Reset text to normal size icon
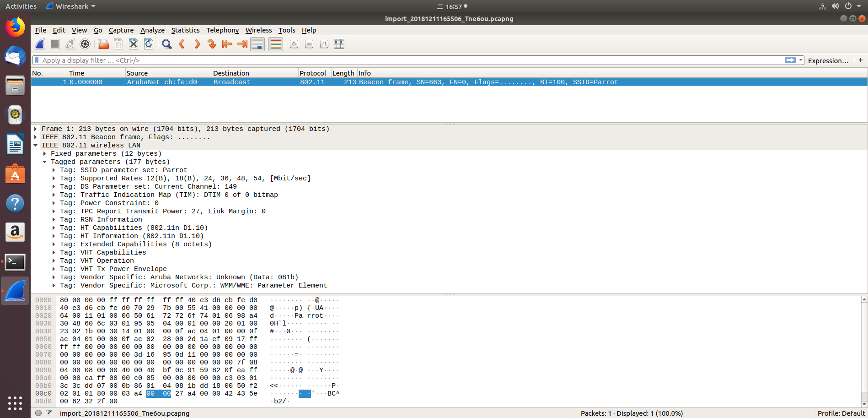The height and width of the screenshot is (418, 868). pyautogui.click(x=324, y=44)
